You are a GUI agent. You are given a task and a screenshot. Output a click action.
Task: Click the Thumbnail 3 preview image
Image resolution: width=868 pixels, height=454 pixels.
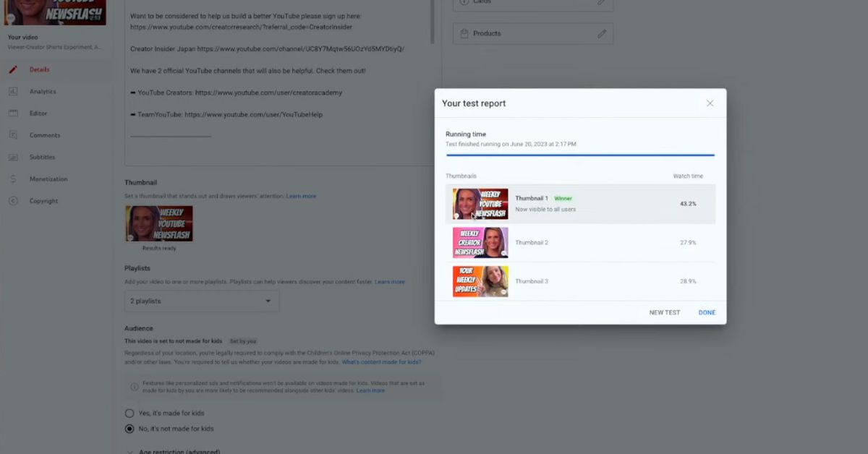coord(480,281)
